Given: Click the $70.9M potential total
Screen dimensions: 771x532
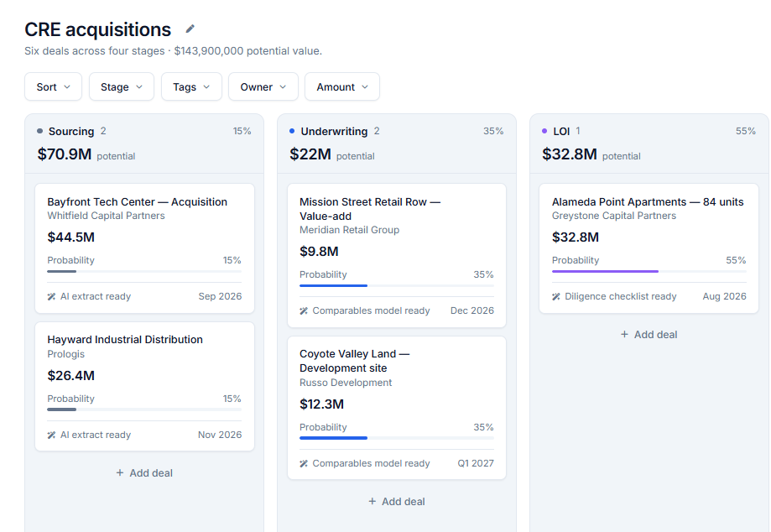Looking at the screenshot, I should point(65,154).
